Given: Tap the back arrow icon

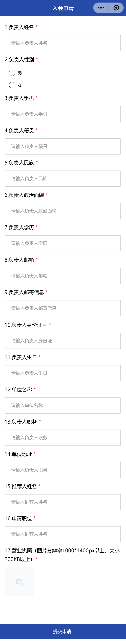Looking at the screenshot, I should coord(8,8).
